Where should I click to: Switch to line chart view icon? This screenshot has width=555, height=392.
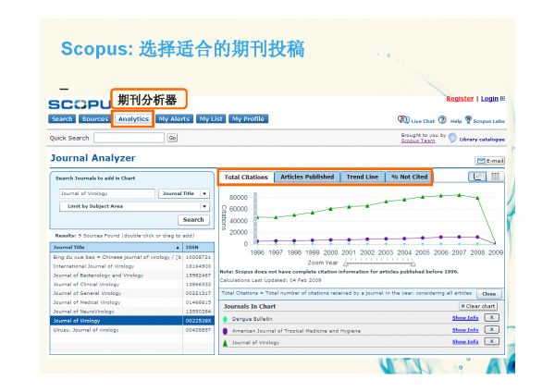coord(477,177)
